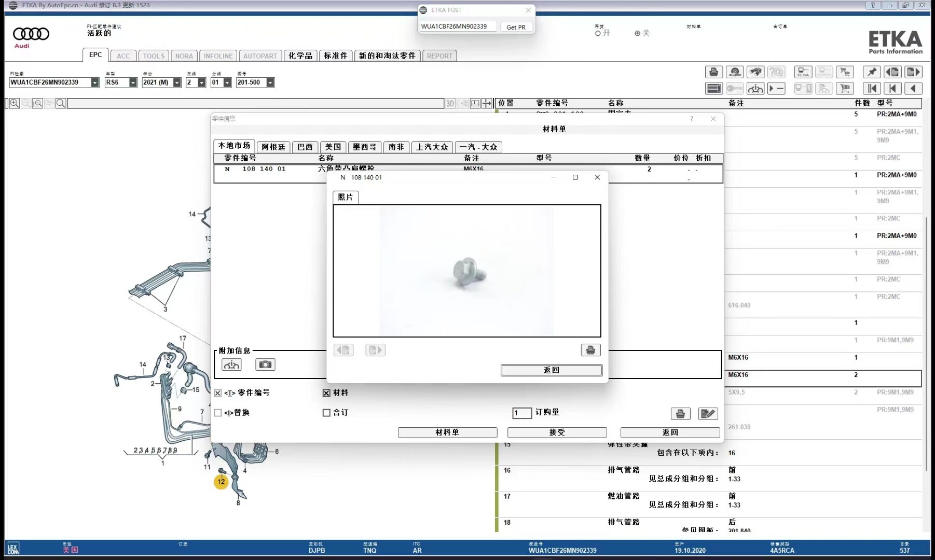Click the single-bar previous arrow icon
935x560 pixels.
point(892,89)
